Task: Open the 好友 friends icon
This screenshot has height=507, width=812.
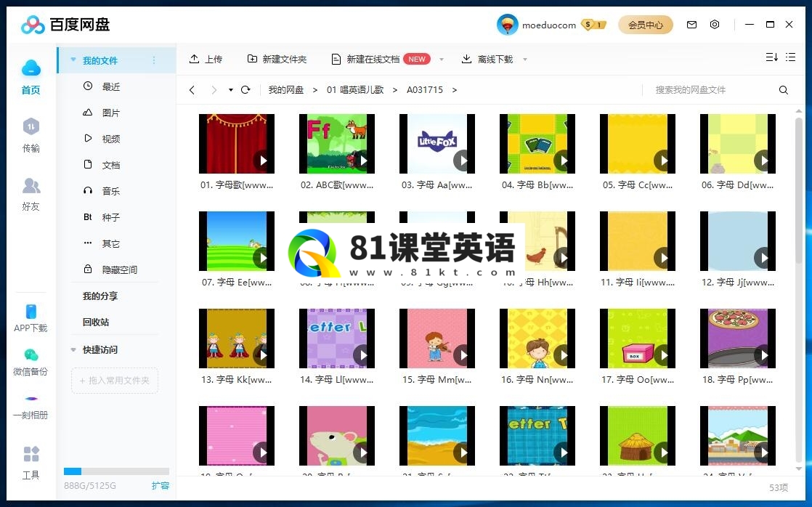Action: coord(31,185)
